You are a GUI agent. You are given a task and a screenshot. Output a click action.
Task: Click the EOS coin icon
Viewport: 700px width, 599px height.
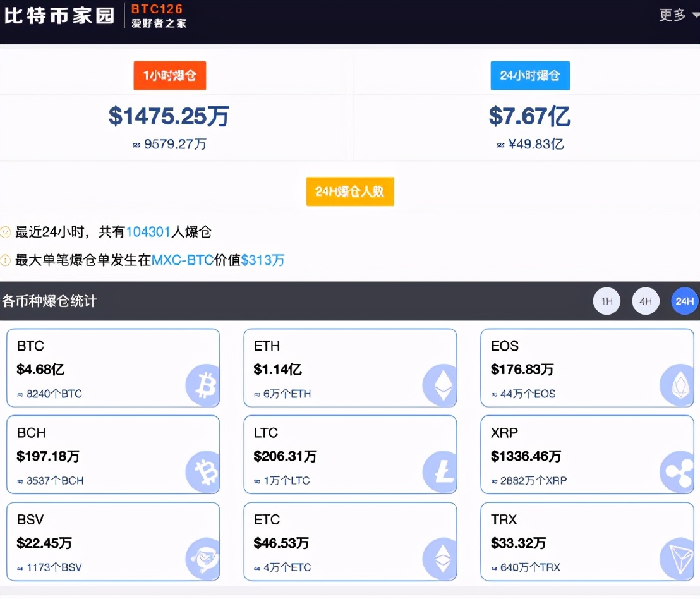677,385
